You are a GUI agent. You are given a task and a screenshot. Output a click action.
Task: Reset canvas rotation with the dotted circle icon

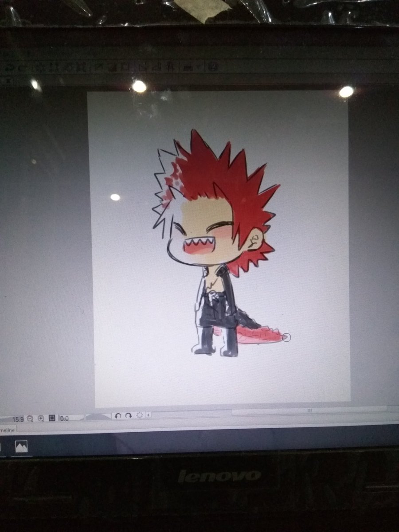click(x=140, y=415)
